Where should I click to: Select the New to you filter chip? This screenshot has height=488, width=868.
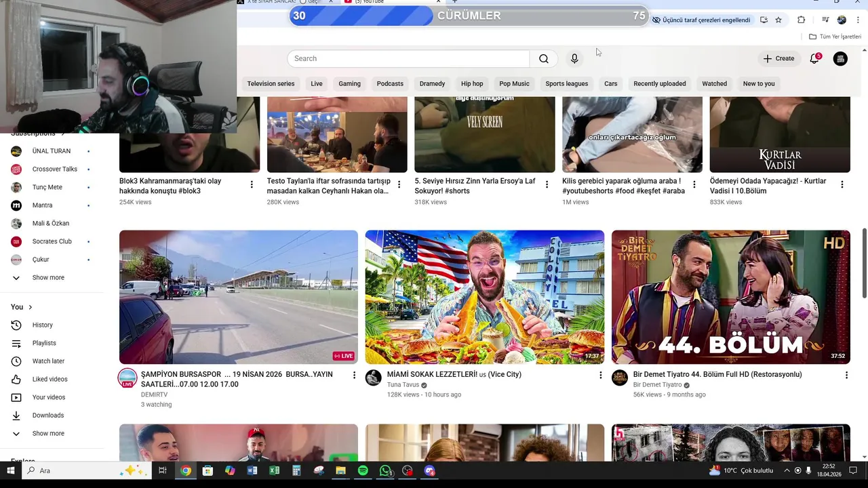[x=759, y=84]
